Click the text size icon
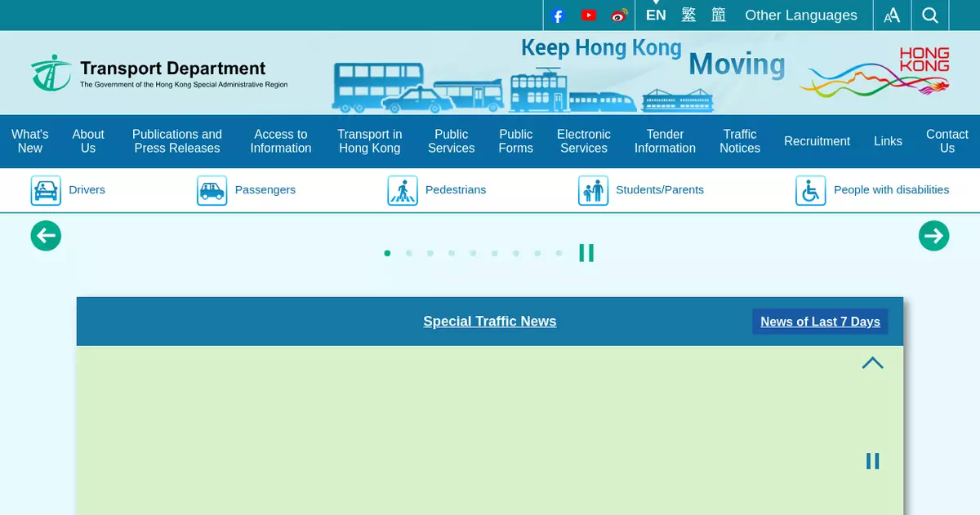This screenshot has height=515, width=980. [892, 16]
